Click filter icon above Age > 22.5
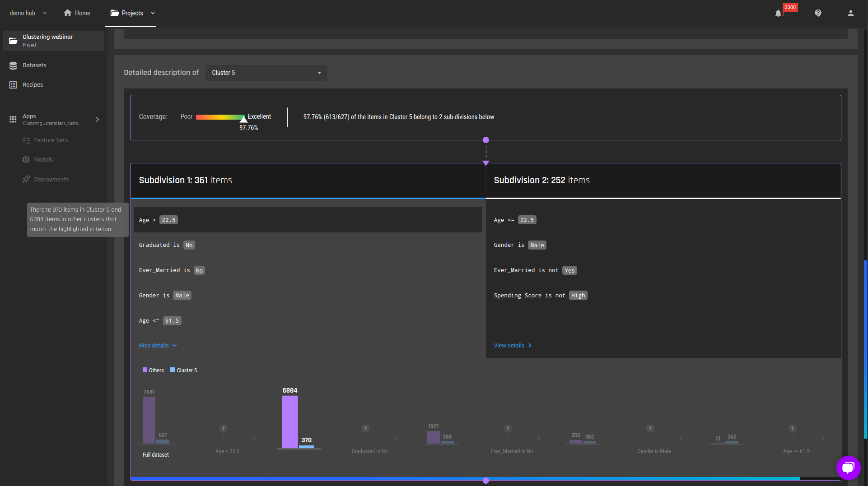 click(223, 428)
